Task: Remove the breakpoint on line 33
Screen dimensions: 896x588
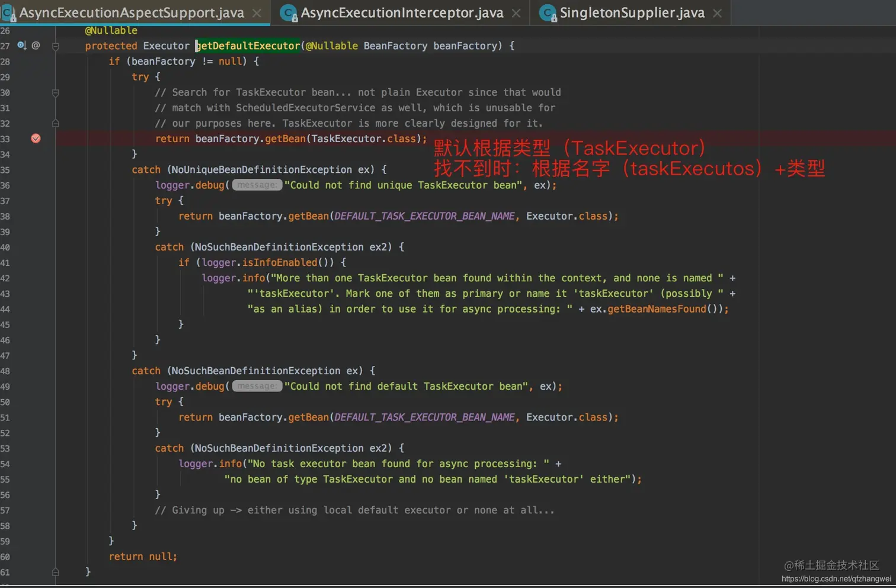Action: tap(36, 139)
